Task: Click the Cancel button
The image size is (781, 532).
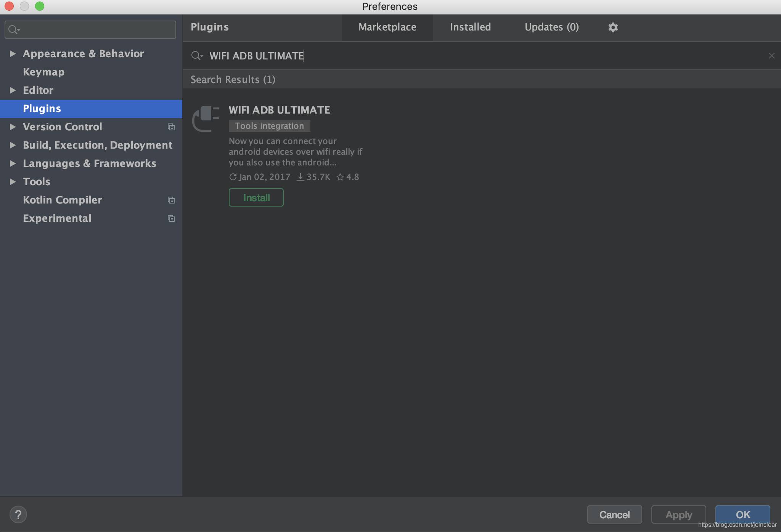Action: click(x=614, y=514)
